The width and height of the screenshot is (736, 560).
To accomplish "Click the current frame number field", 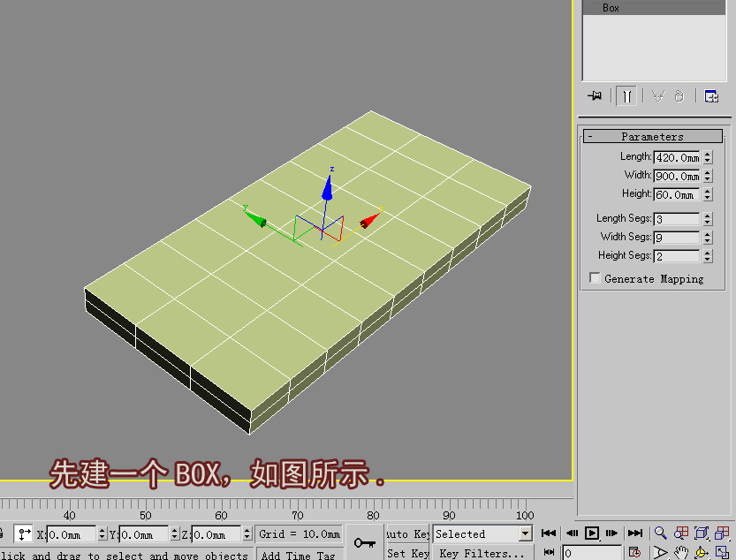I will pyautogui.click(x=592, y=554).
